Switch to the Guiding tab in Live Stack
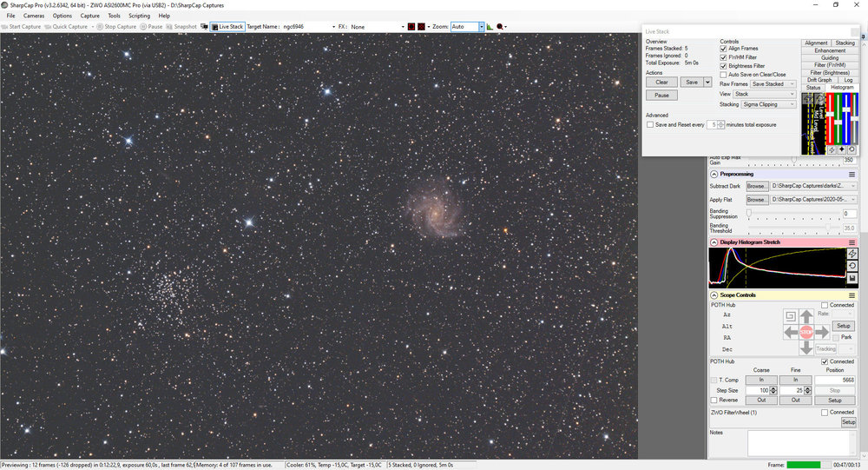This screenshot has width=868, height=470. [829, 57]
